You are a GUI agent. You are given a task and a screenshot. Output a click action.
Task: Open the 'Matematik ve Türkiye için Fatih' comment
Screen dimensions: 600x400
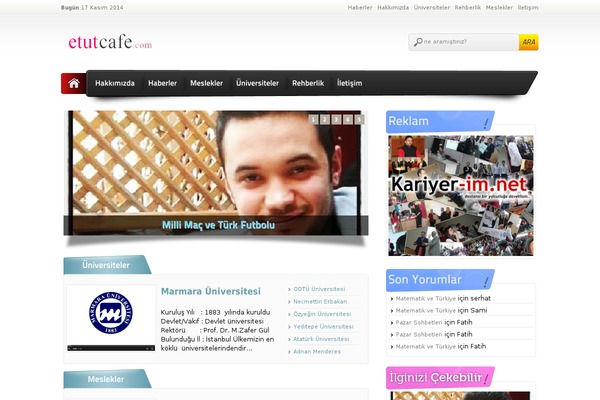tap(440, 346)
